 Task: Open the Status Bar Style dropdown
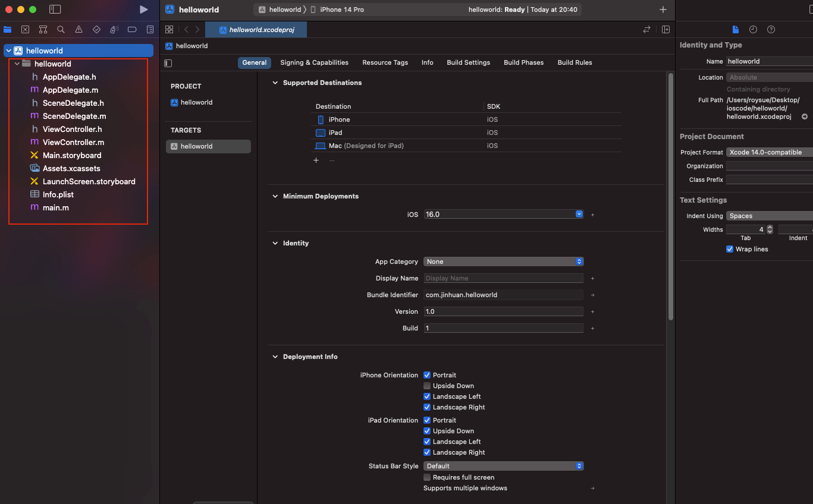[x=503, y=466]
